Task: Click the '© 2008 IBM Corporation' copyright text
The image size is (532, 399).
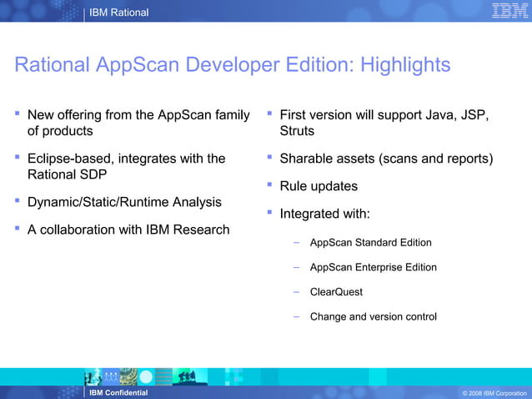Action: click(494, 393)
